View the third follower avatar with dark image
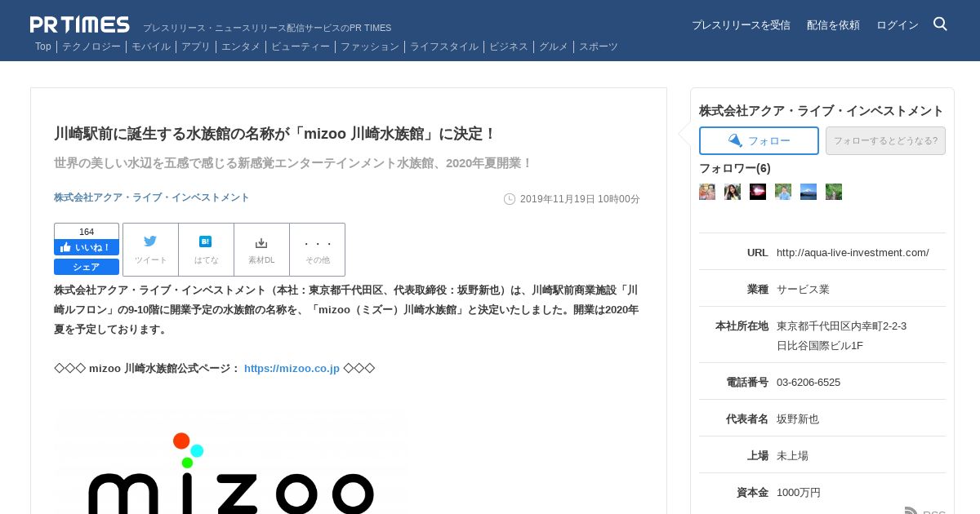The height and width of the screenshot is (514, 980). [x=758, y=192]
